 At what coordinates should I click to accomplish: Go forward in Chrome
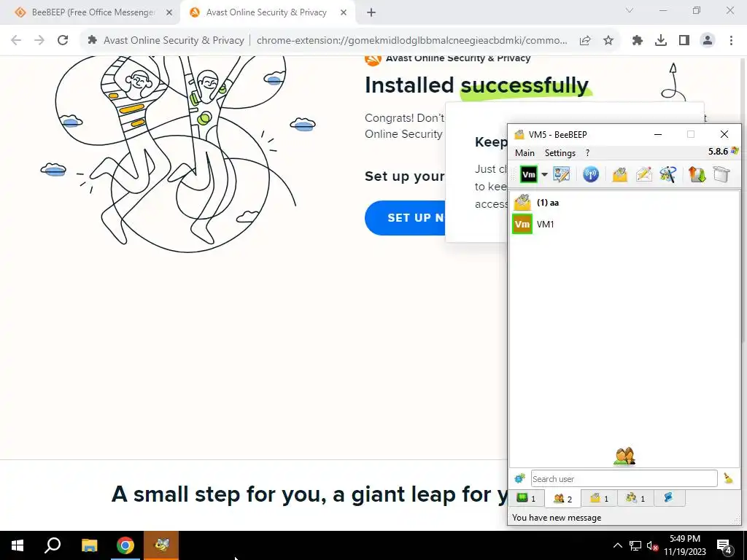[x=39, y=41]
